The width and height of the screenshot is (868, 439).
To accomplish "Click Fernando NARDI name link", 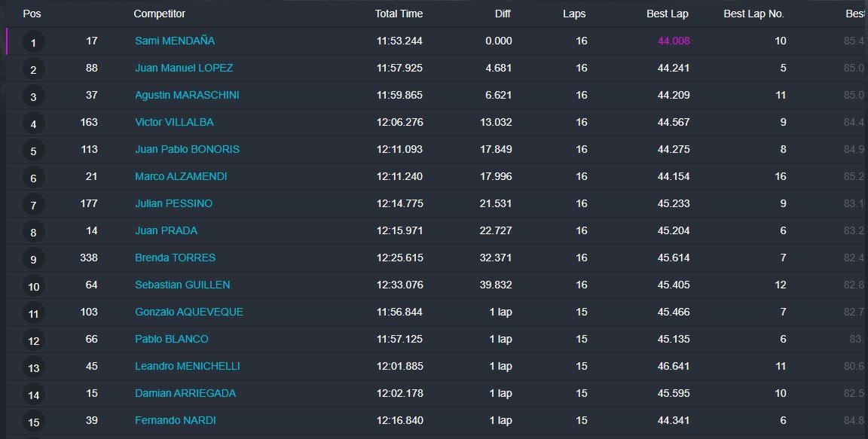I will point(176,420).
